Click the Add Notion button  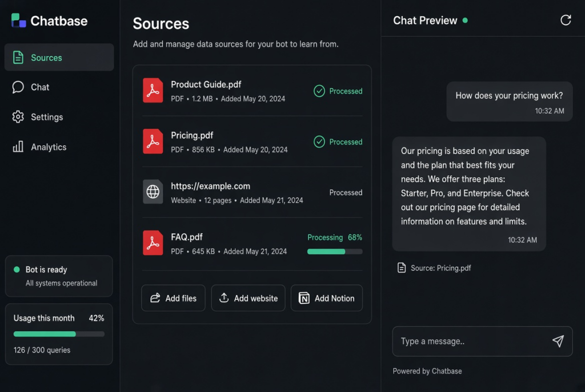[326, 298]
